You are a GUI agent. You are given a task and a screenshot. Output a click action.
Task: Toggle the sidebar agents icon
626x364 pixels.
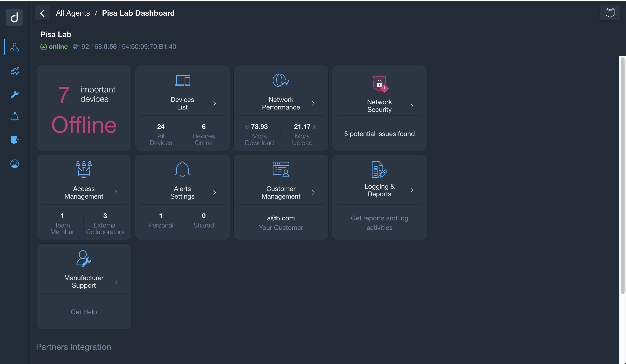point(14,48)
